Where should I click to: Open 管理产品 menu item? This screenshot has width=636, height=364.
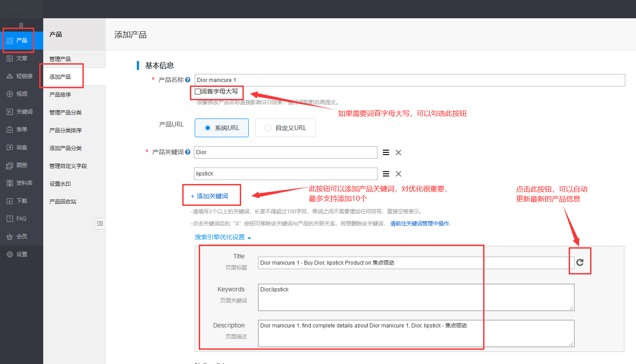point(60,59)
